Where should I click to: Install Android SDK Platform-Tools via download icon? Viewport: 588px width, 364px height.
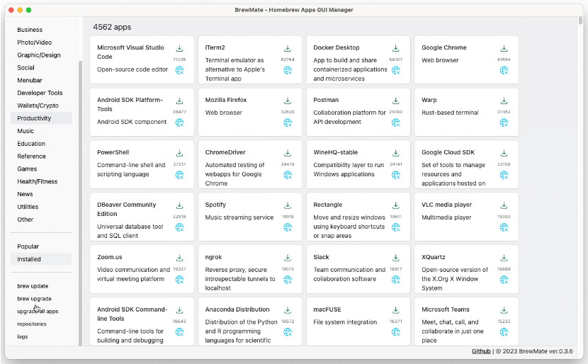pyautogui.click(x=180, y=101)
